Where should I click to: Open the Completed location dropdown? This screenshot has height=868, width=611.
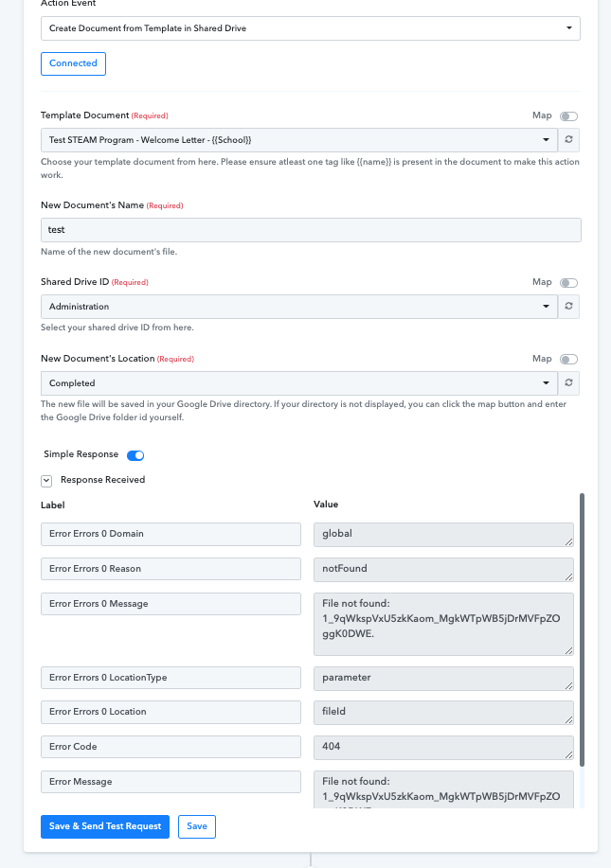(x=299, y=383)
